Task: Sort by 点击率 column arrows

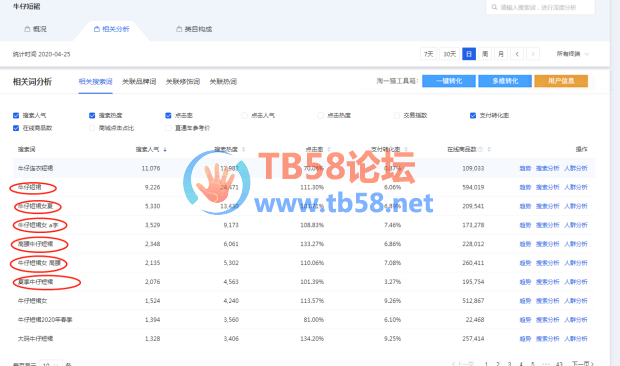Action: click(329, 149)
